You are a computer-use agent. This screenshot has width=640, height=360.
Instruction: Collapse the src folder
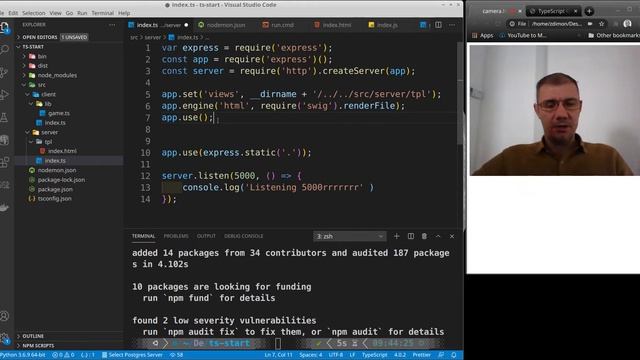(x=41, y=84)
